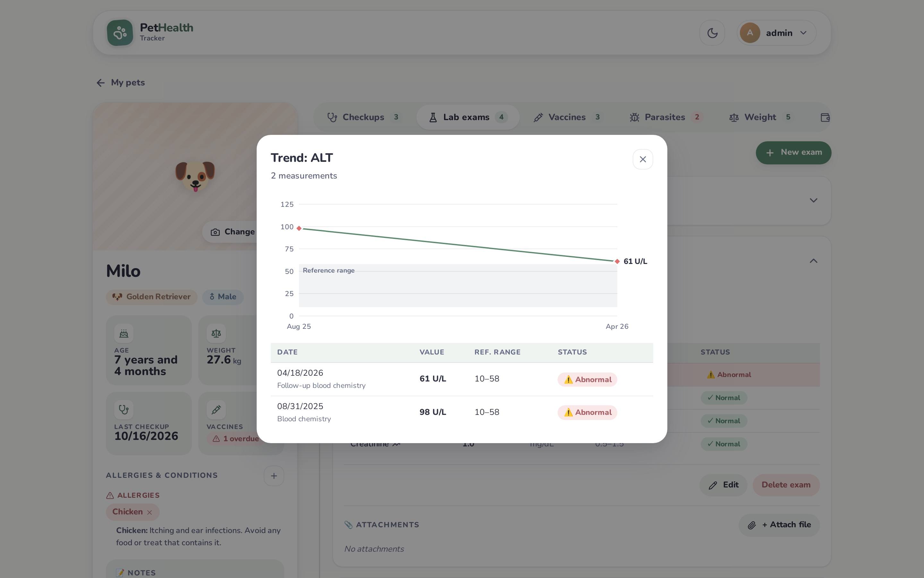Click the Edit exam button

pyautogui.click(x=723, y=485)
